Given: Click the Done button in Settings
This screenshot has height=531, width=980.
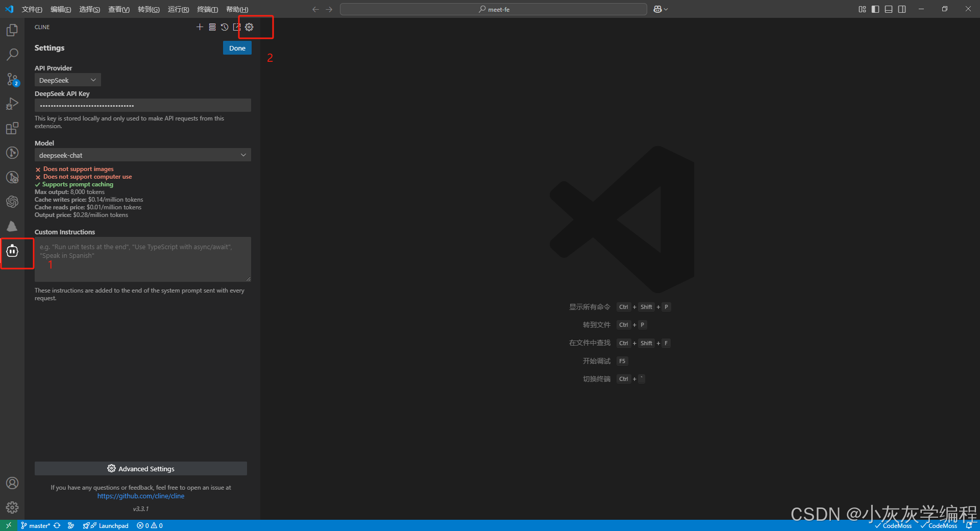Looking at the screenshot, I should 237,48.
